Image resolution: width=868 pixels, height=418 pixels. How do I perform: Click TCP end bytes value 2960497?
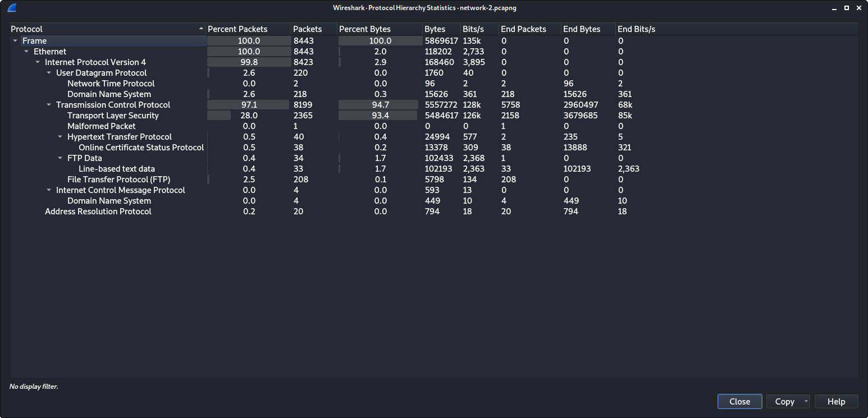(x=581, y=105)
